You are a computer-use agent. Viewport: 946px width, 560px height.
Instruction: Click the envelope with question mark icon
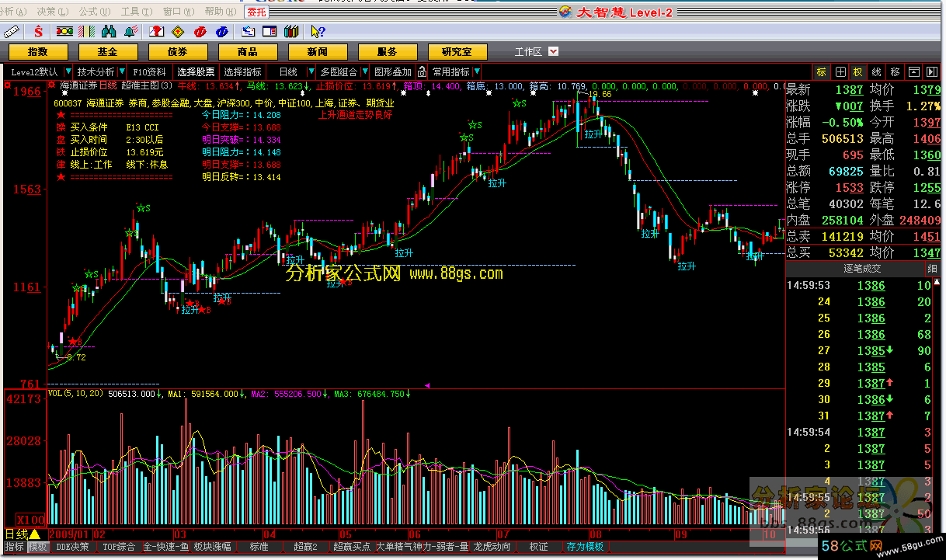156,32
